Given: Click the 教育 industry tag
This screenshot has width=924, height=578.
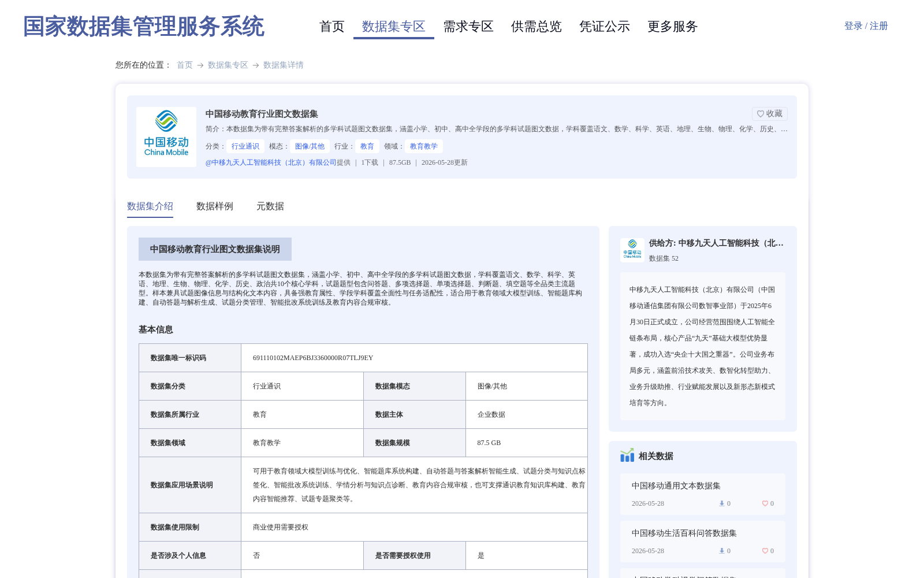Looking at the screenshot, I should coord(367,146).
